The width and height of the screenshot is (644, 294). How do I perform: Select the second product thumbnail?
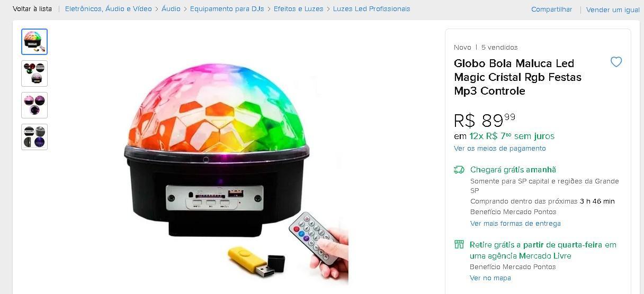pyautogui.click(x=34, y=73)
